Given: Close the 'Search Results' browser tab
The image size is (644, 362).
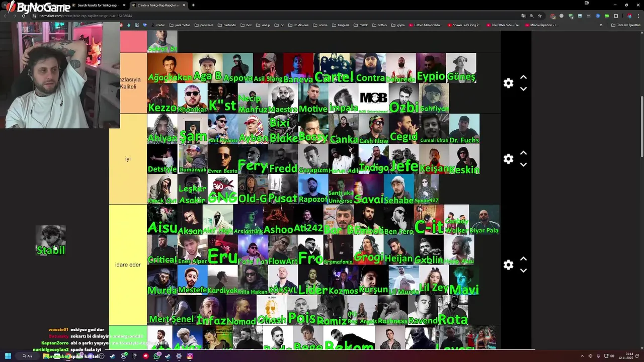Looking at the screenshot, I should [x=124, y=5].
